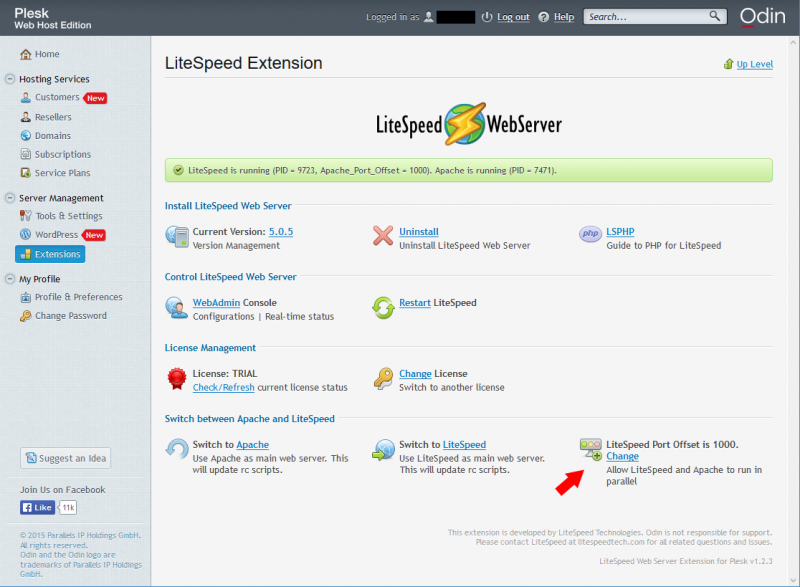This screenshot has height=587, width=800.
Task: Click the green Restart LiteSpeed arrows icon
Action: 383,308
